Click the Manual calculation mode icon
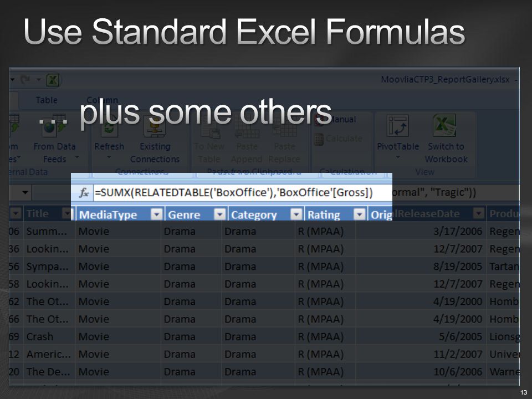This screenshot has height=399, width=532. coord(319,120)
